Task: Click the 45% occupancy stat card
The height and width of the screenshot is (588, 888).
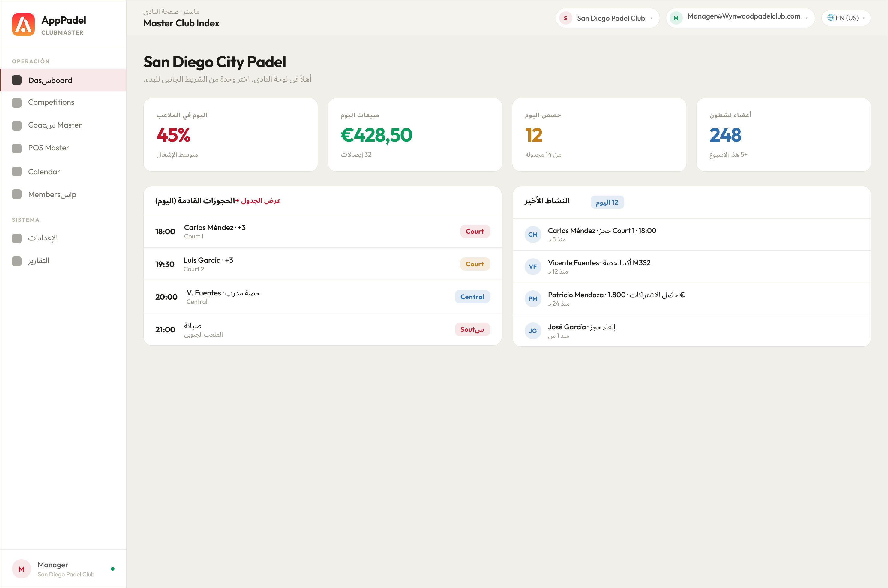Action: (230, 135)
